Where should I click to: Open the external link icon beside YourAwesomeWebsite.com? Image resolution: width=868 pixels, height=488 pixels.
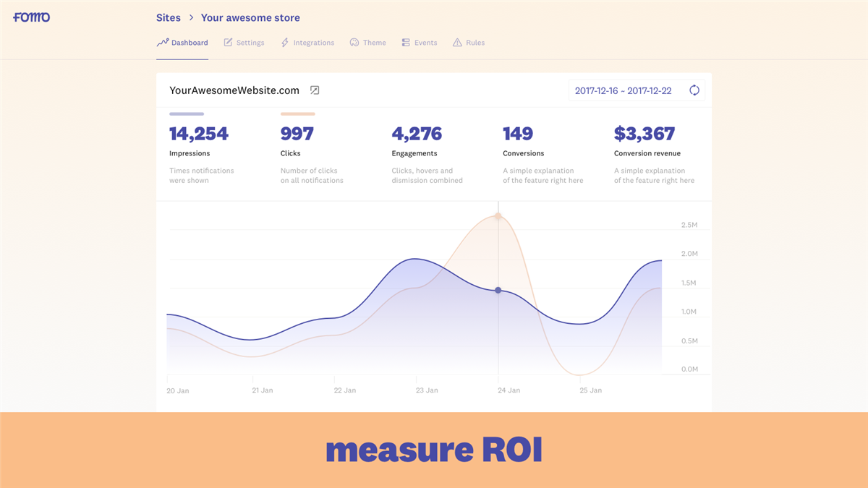click(315, 90)
